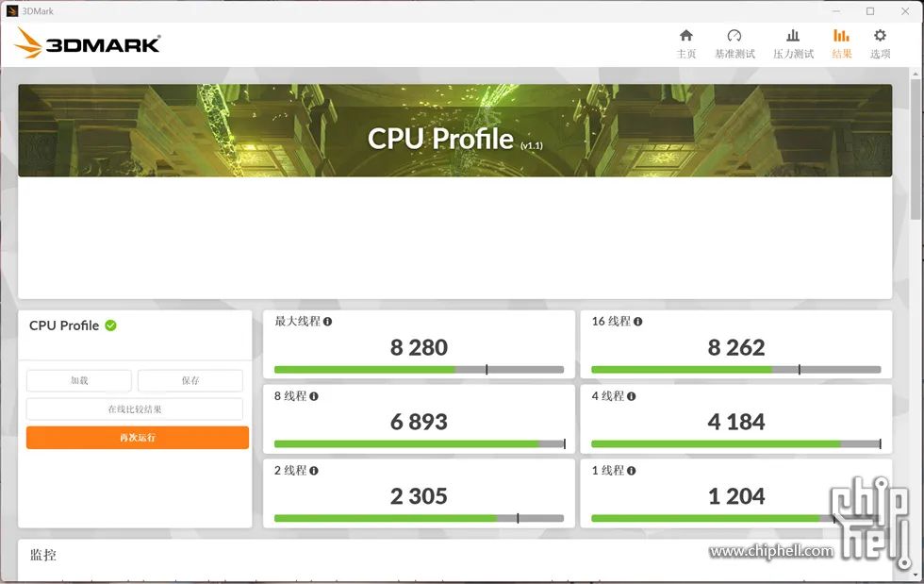Screen dimensions: 924x584
Task: Open the 基准测试 benchmark gauge icon
Action: tap(734, 36)
